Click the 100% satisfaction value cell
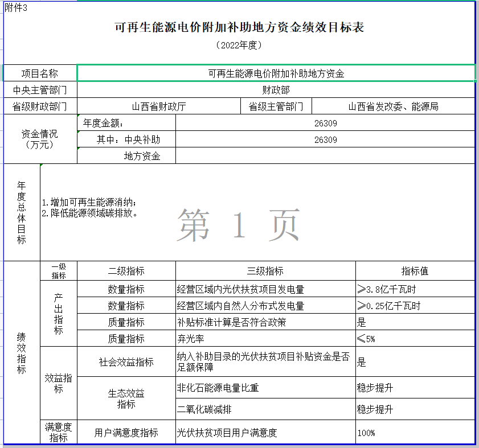 pyautogui.click(x=415, y=433)
